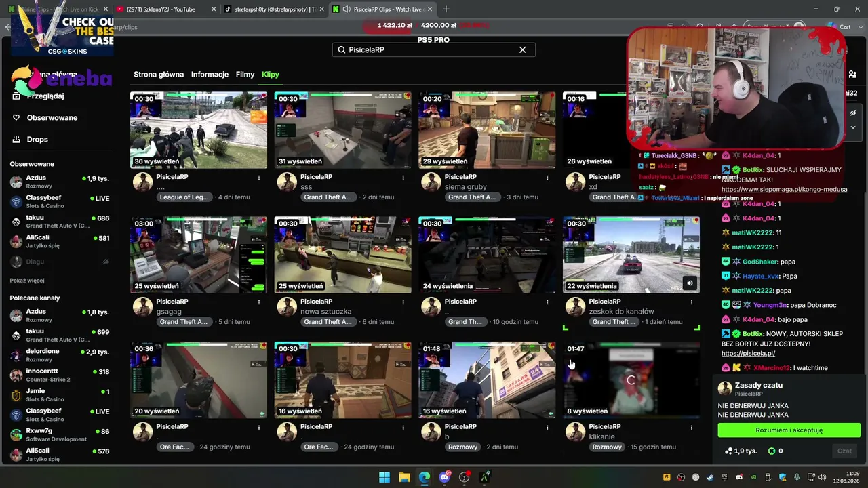Open options menu for 'nowa sztuczka' clip
This screenshot has height=488, width=868.
[403, 302]
